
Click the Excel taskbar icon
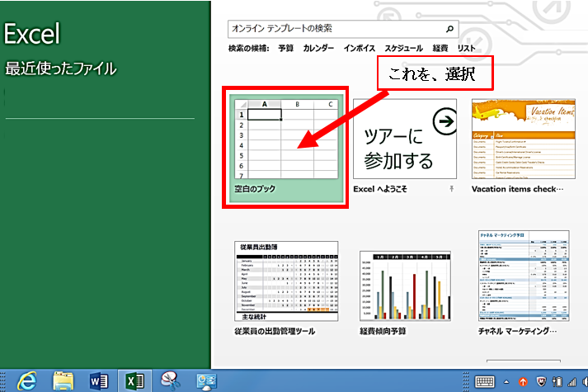click(135, 381)
